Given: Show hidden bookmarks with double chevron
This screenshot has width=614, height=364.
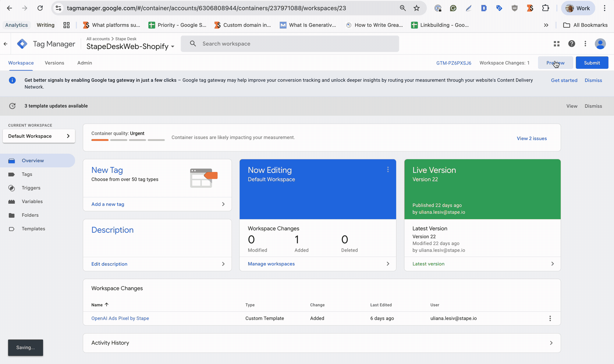Looking at the screenshot, I should click(546, 25).
